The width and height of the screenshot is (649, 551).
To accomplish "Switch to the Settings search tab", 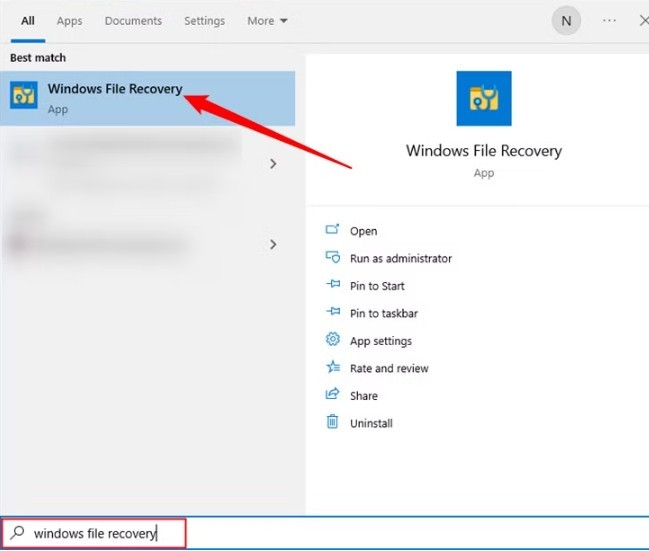I will [x=204, y=21].
